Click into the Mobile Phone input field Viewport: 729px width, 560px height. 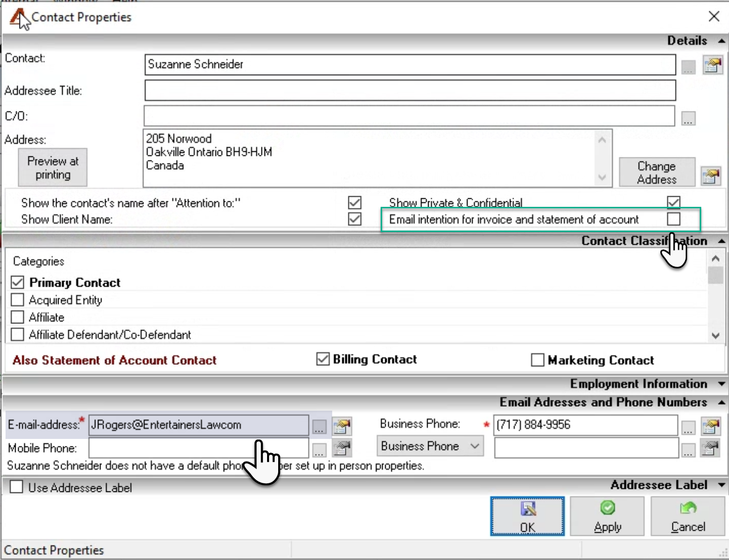pyautogui.click(x=198, y=448)
